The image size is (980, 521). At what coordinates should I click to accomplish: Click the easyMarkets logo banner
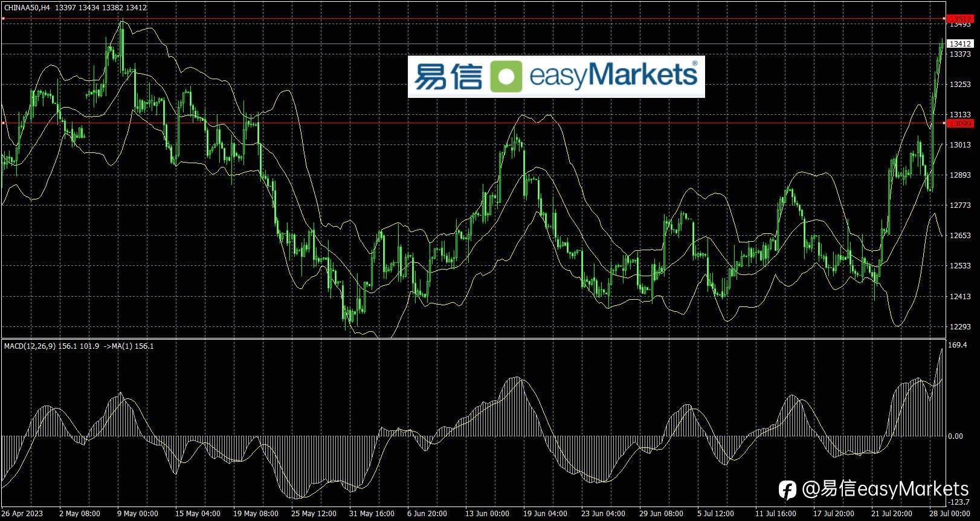[556, 77]
